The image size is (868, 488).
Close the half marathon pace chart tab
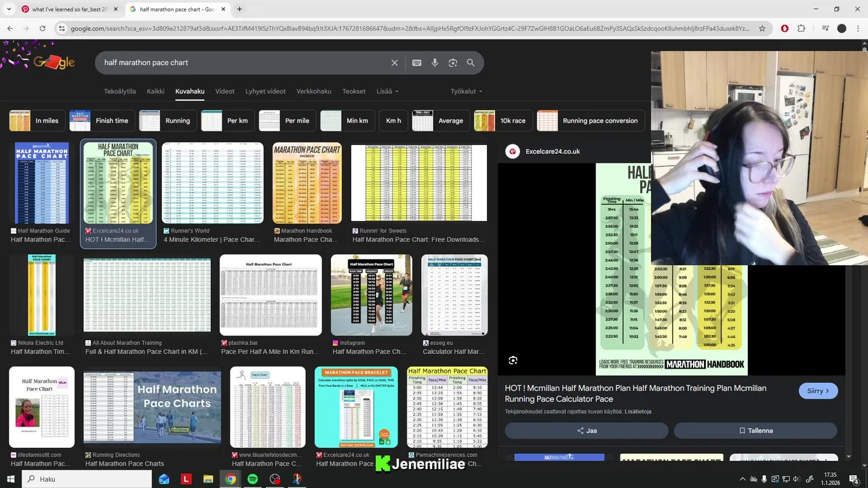(x=223, y=9)
